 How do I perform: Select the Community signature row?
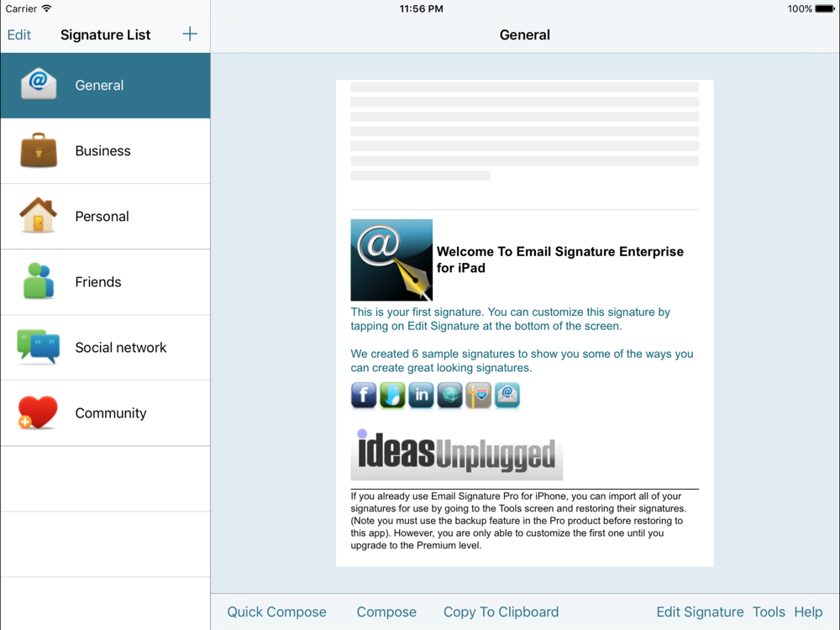click(x=106, y=413)
